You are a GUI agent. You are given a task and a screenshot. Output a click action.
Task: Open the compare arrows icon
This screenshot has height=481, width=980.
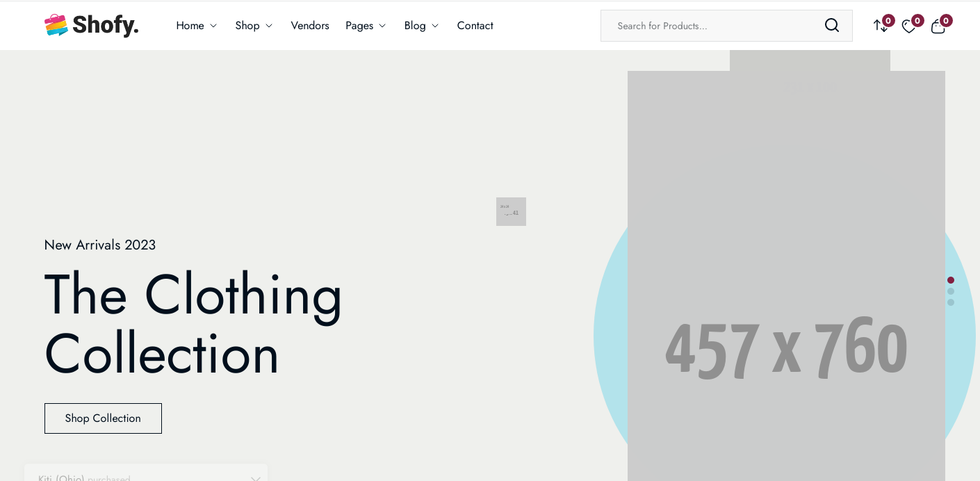click(881, 26)
